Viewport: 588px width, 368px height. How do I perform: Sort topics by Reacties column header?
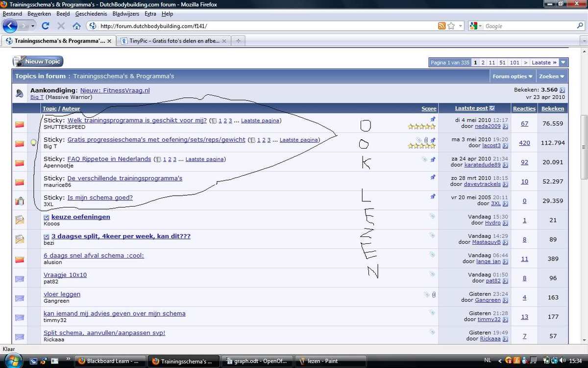point(524,108)
